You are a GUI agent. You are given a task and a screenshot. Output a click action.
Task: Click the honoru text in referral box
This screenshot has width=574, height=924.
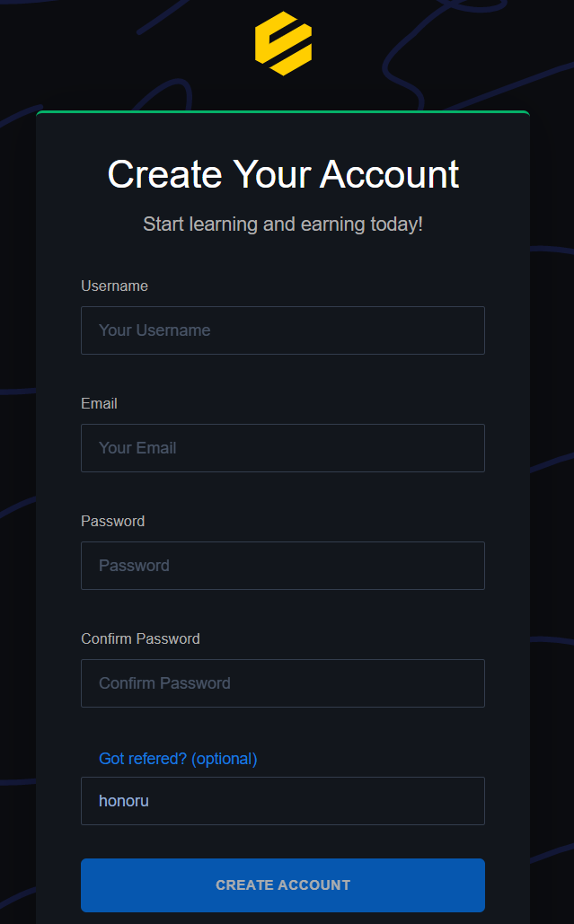click(x=124, y=801)
